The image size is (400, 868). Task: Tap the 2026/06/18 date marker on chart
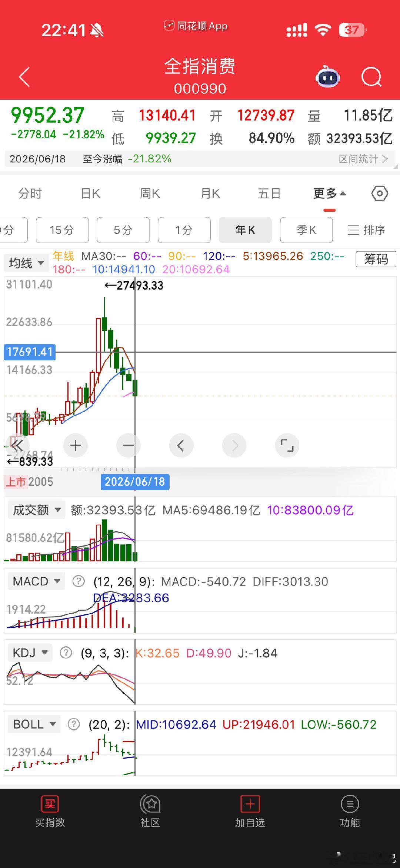[x=135, y=482]
